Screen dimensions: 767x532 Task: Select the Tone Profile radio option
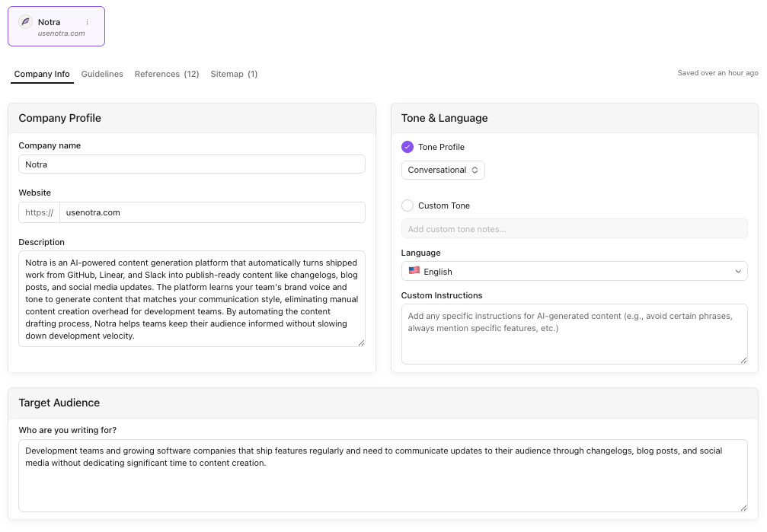407,147
